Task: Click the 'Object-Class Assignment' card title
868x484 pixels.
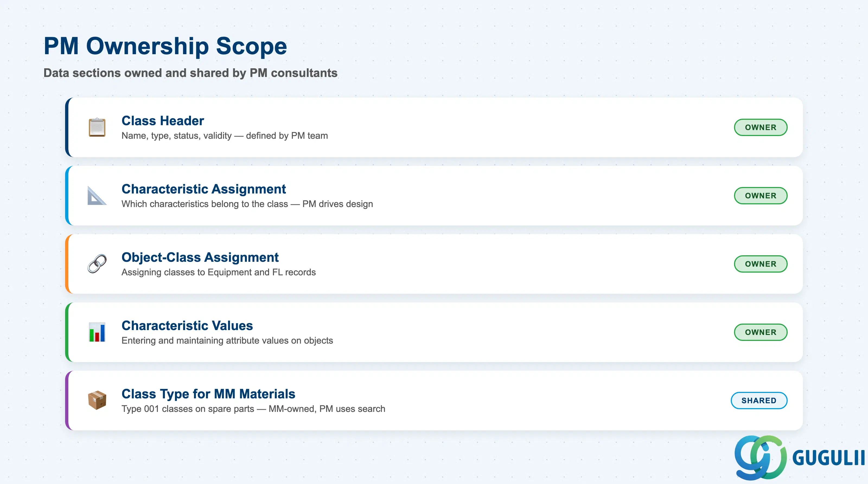Action: point(200,257)
